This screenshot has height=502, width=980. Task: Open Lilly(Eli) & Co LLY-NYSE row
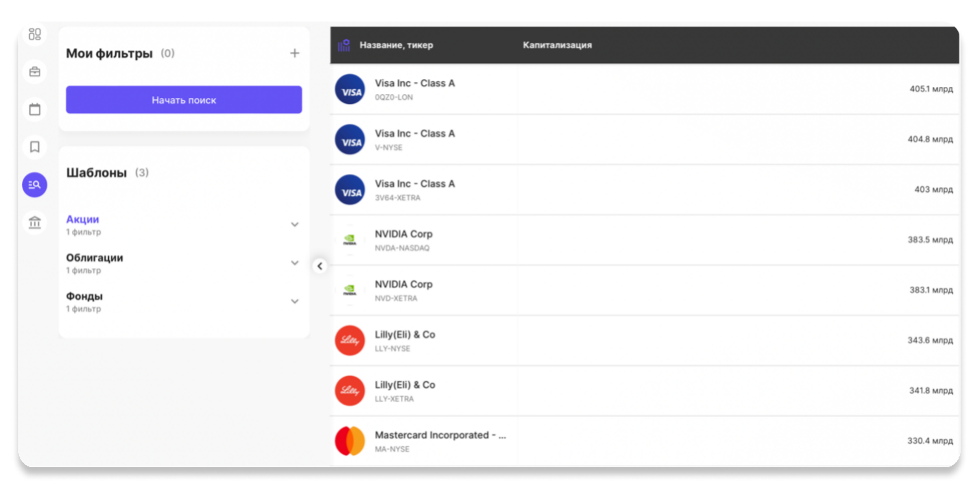645,341
